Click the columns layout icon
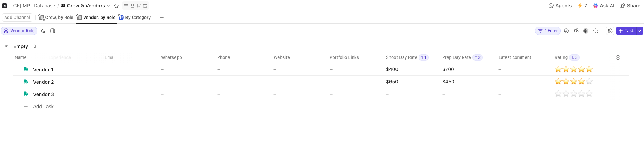This screenshot has width=644, height=150. coord(53,31)
